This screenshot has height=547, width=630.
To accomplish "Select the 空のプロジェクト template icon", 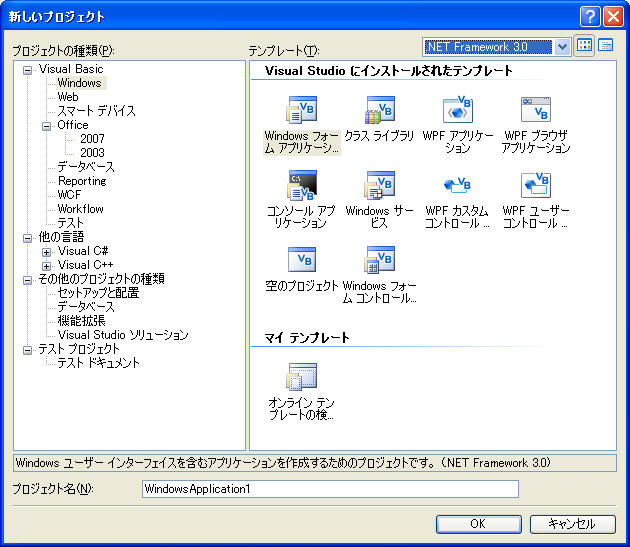I will 302,260.
